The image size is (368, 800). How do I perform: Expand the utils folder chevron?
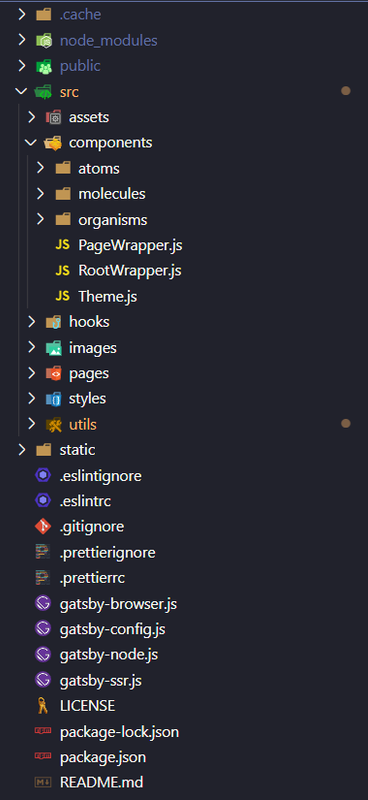[x=32, y=424]
